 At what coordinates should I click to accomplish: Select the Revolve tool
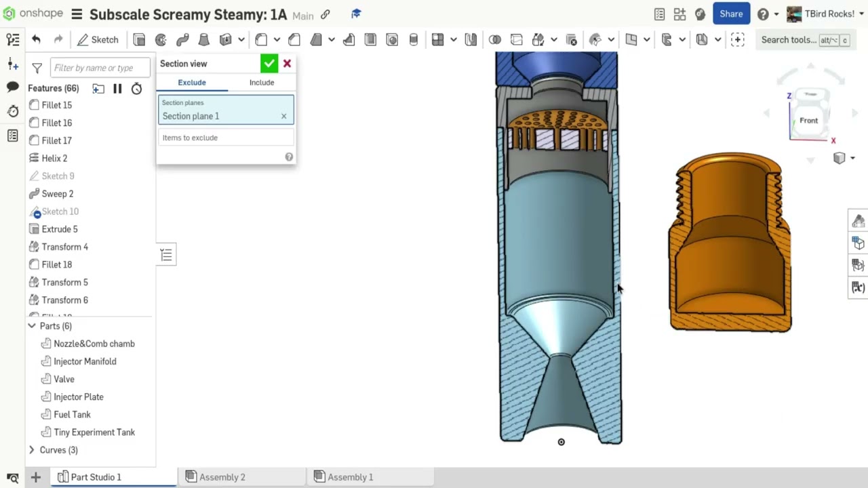click(x=161, y=40)
